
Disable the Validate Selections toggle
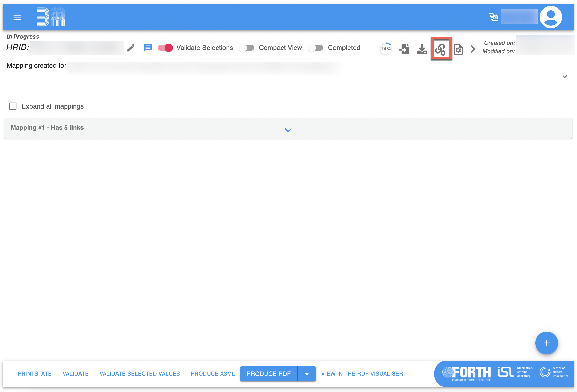pyautogui.click(x=165, y=48)
